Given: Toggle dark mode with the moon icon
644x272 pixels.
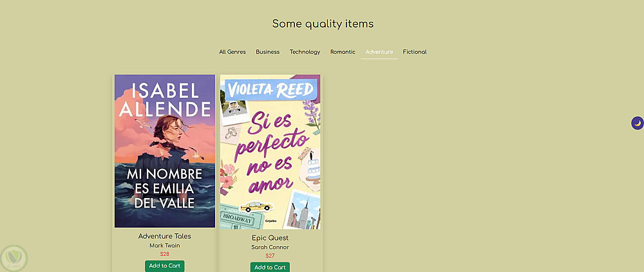Looking at the screenshot, I should 637,123.
